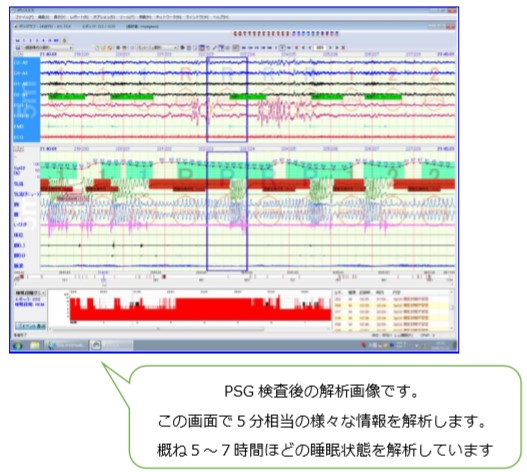527x472 pixels.
Task: Open the Windows Start button
Action: pos(17,345)
